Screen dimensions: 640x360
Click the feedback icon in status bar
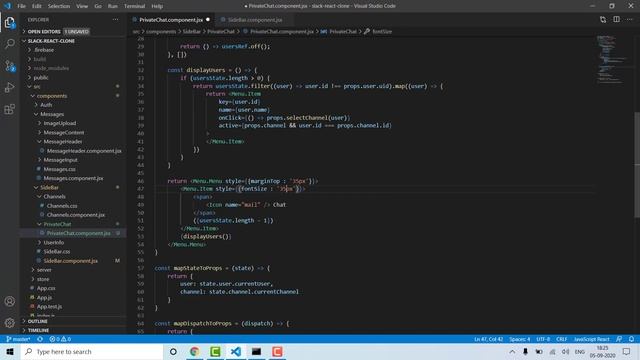(619, 339)
